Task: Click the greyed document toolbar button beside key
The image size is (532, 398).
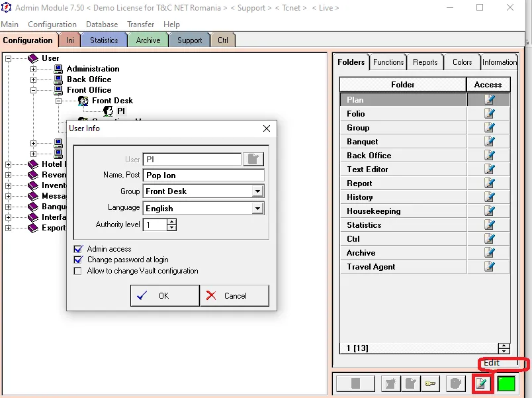Action: (410, 383)
